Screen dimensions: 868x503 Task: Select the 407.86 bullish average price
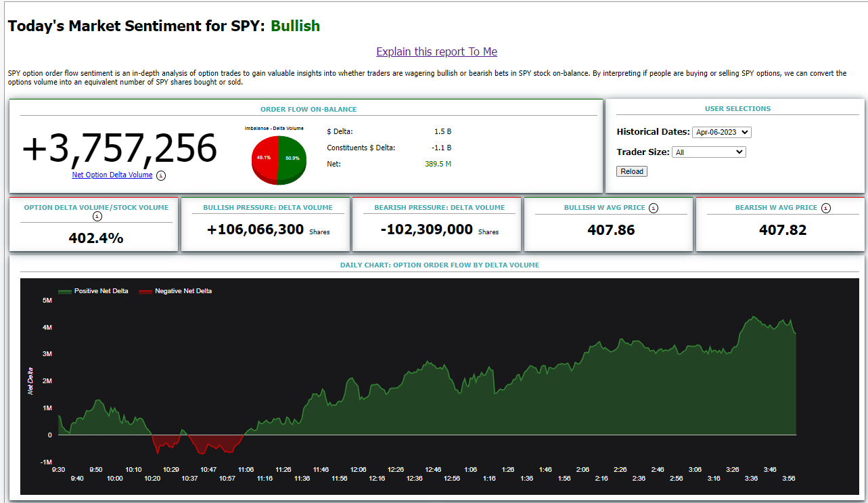click(612, 230)
